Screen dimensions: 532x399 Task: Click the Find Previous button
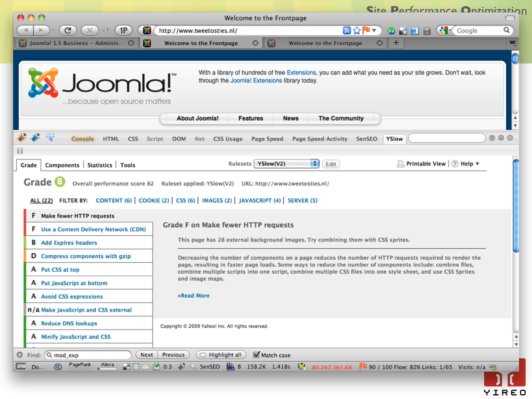pyautogui.click(x=173, y=355)
